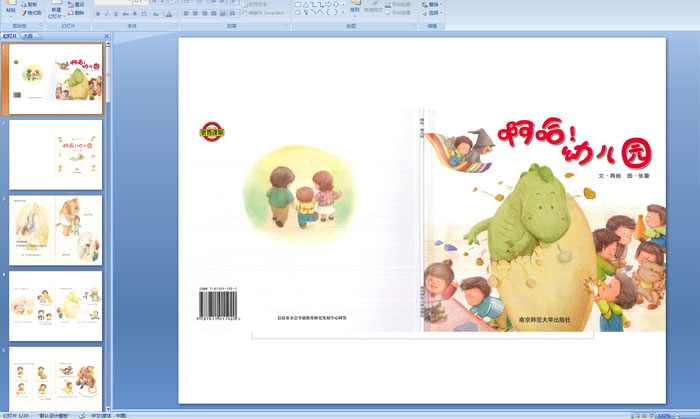Toggle strikethrough formatting
This screenshot has width=700, height=419.
point(125,14)
